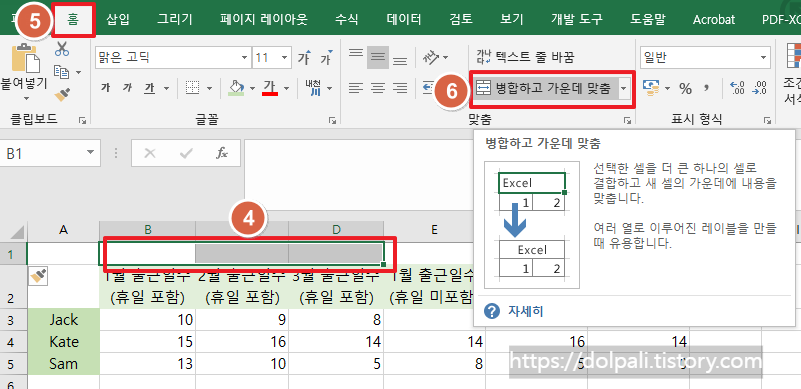Switch to the 수식 tab
The width and height of the screenshot is (801, 389).
[346, 19]
